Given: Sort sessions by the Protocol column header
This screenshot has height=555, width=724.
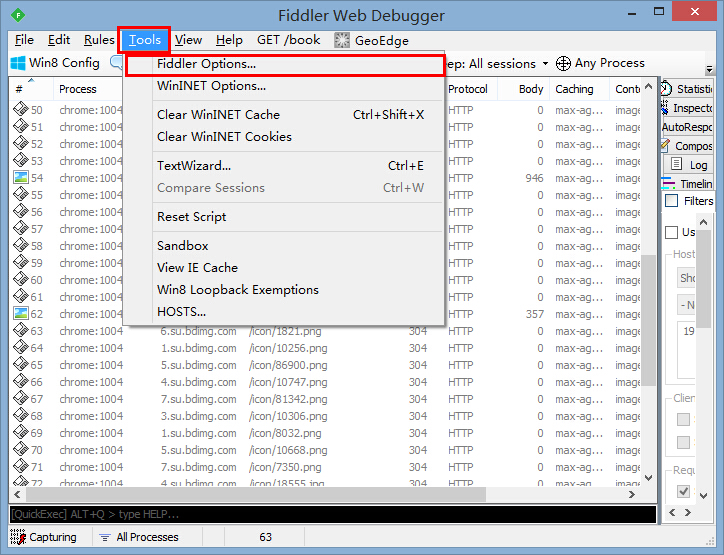Looking at the screenshot, I should 468,89.
